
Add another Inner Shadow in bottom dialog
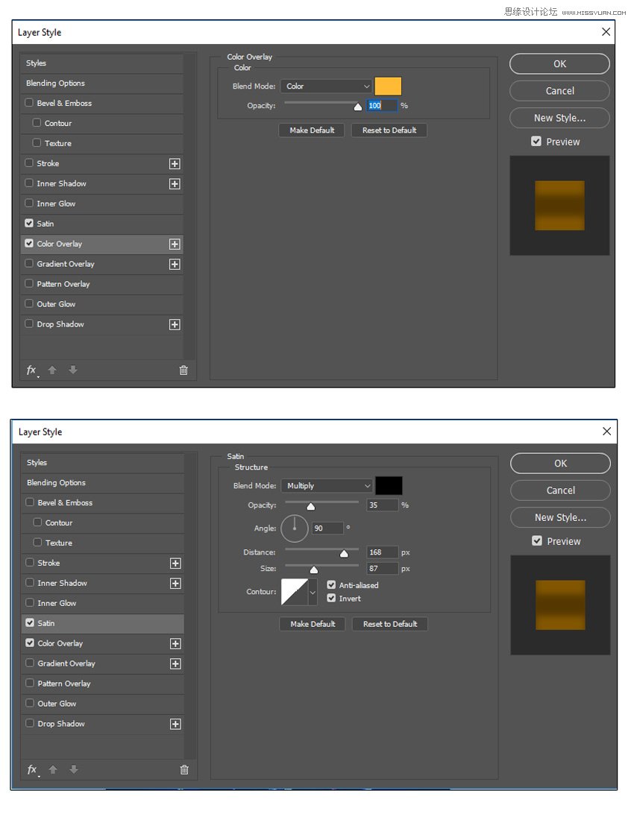click(x=175, y=584)
